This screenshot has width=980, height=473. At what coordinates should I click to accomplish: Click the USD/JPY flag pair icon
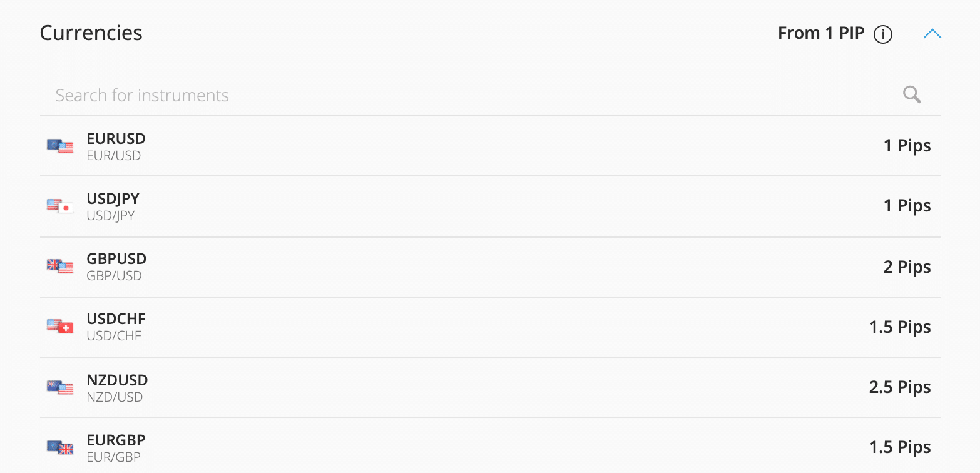59,206
